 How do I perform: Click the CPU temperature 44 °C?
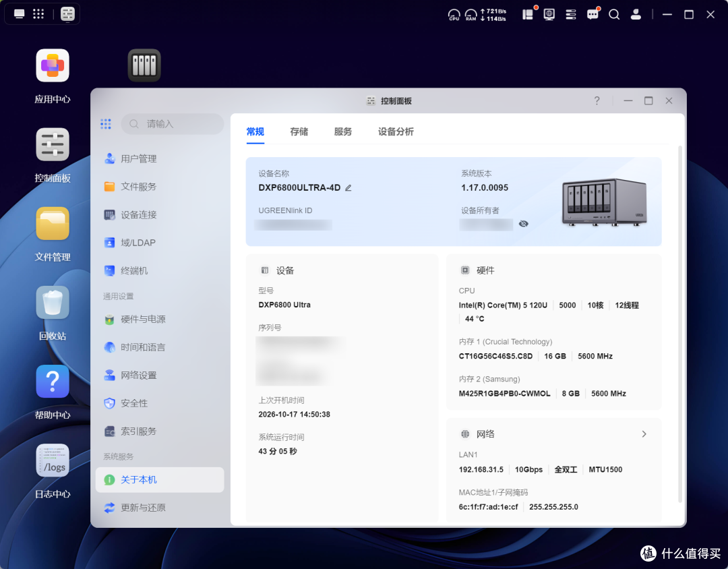click(x=475, y=319)
